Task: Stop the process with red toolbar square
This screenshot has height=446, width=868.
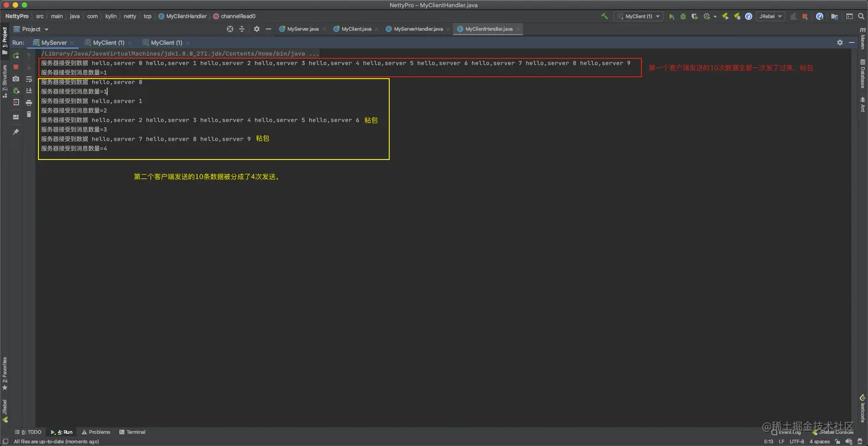Action: coord(804,17)
